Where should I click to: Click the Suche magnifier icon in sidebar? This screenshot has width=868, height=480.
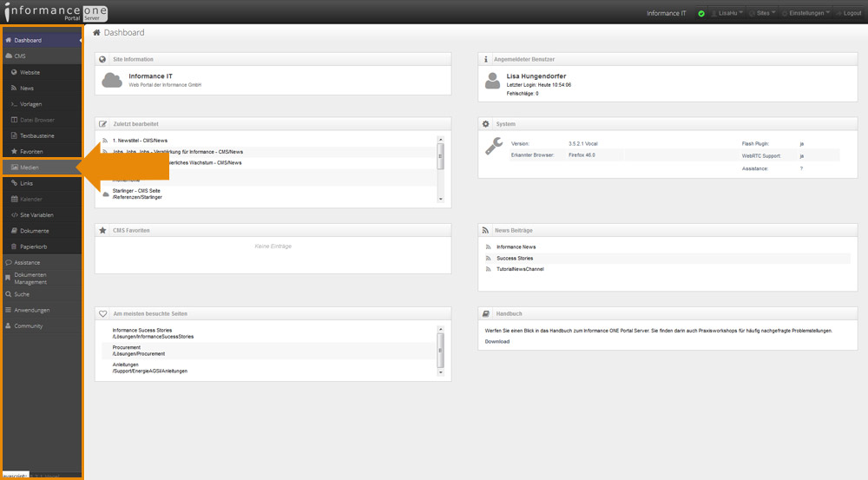[x=9, y=294]
